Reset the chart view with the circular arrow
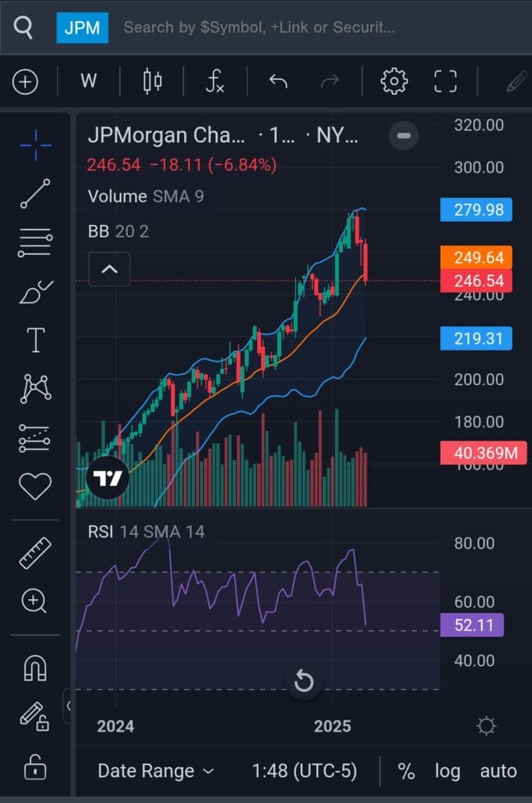Image resolution: width=532 pixels, height=803 pixels. pyautogui.click(x=303, y=681)
